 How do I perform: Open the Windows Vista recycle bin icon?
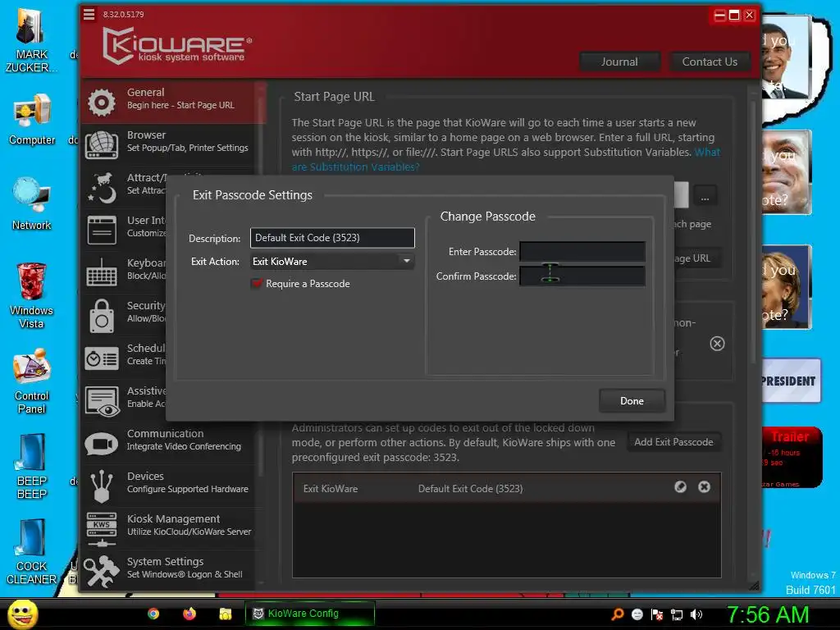coord(32,295)
